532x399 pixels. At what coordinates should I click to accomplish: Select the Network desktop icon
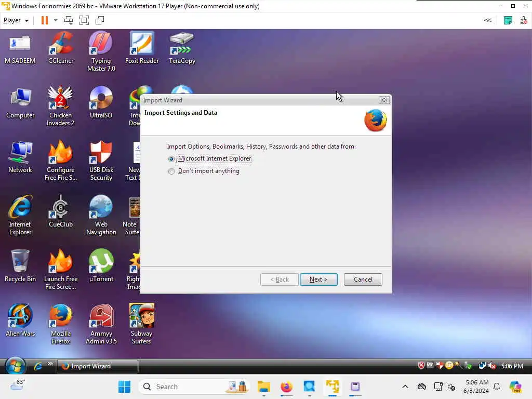[x=20, y=158]
